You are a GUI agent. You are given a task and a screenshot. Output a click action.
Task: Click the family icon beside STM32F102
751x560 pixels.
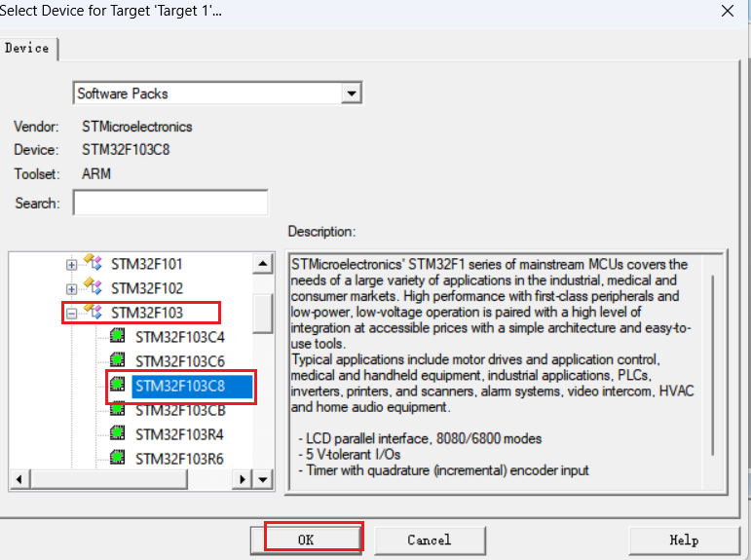pos(93,286)
